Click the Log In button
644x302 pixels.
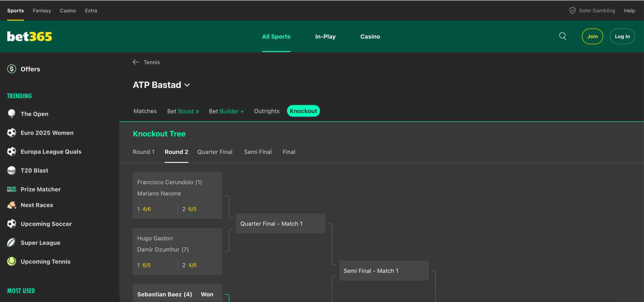point(622,36)
